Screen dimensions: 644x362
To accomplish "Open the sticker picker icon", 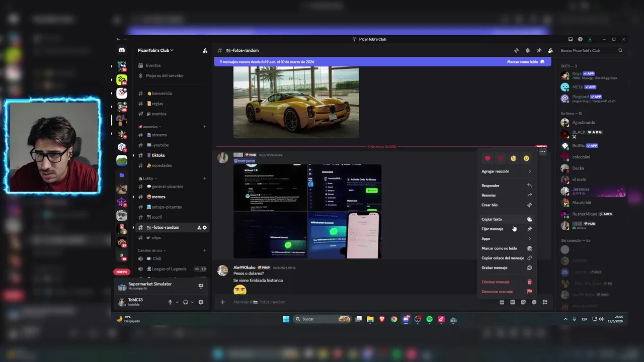I will (x=523, y=302).
